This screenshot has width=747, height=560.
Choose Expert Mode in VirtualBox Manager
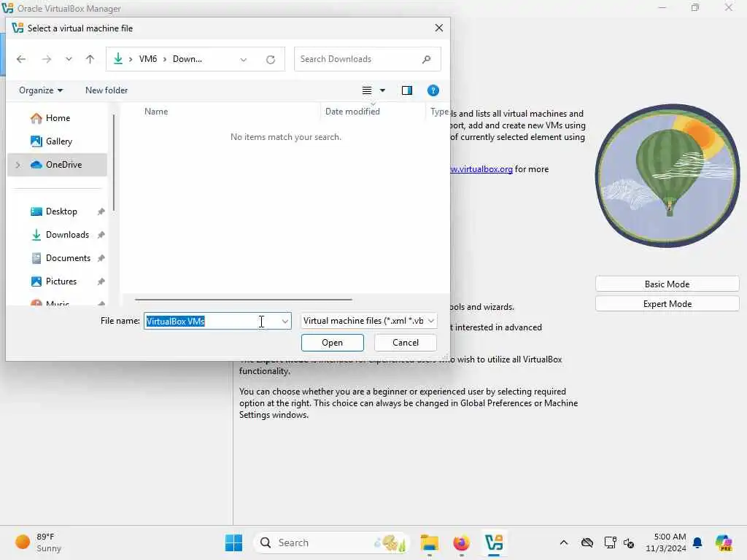click(x=667, y=304)
